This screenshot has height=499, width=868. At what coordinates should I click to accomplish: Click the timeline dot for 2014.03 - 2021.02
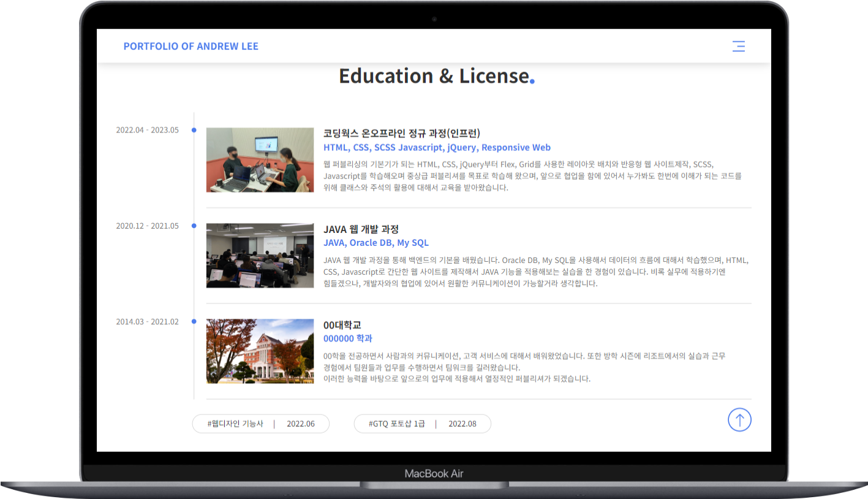[x=194, y=321]
